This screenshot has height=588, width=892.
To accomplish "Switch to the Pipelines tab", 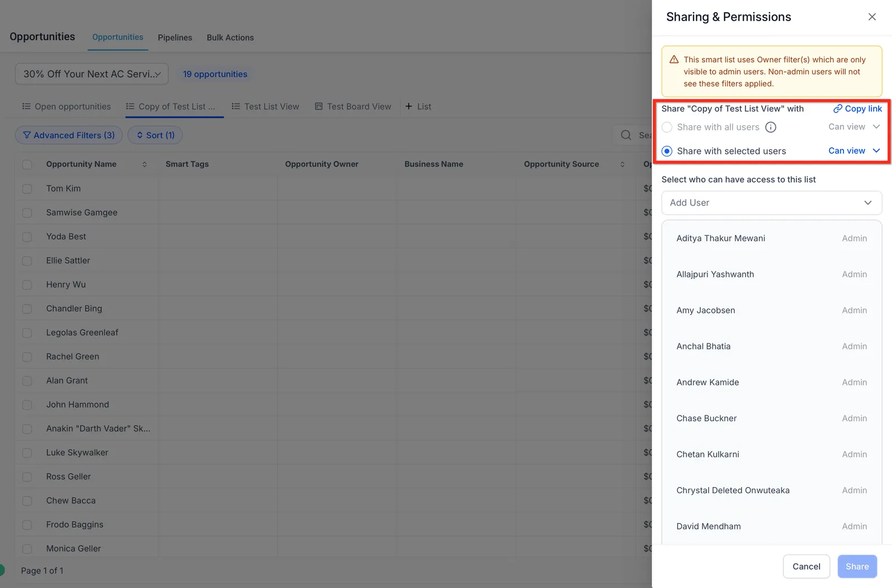I will tap(175, 37).
